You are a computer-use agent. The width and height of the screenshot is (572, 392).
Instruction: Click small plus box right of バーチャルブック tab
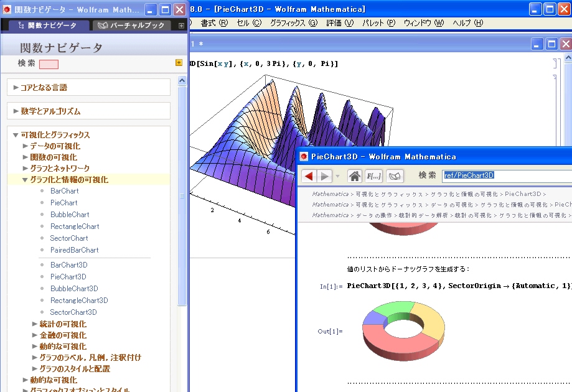pos(181,26)
